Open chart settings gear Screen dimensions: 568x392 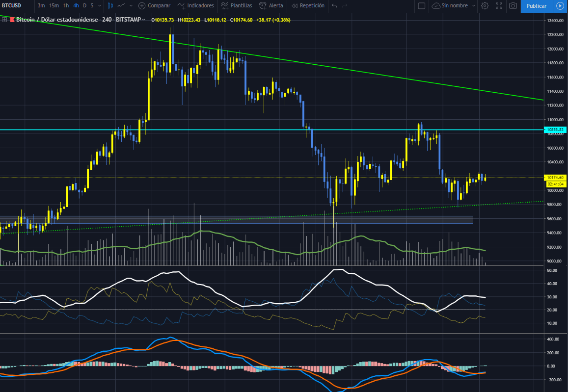(485, 5)
